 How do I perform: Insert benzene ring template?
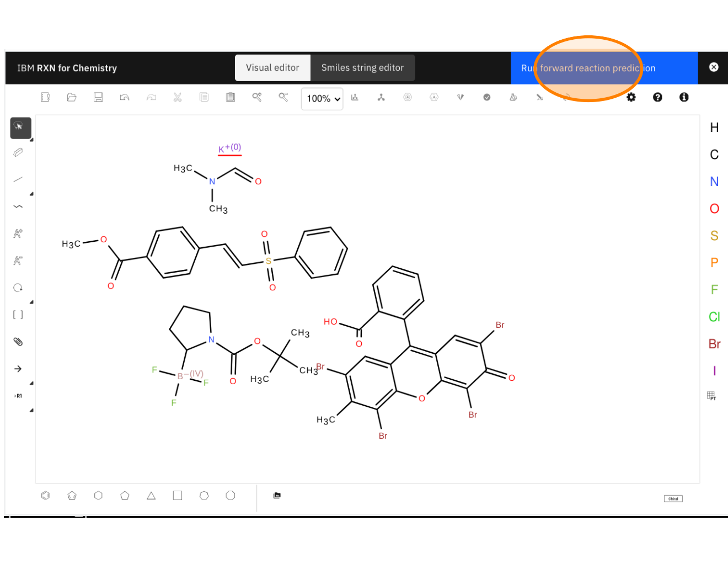coord(45,496)
